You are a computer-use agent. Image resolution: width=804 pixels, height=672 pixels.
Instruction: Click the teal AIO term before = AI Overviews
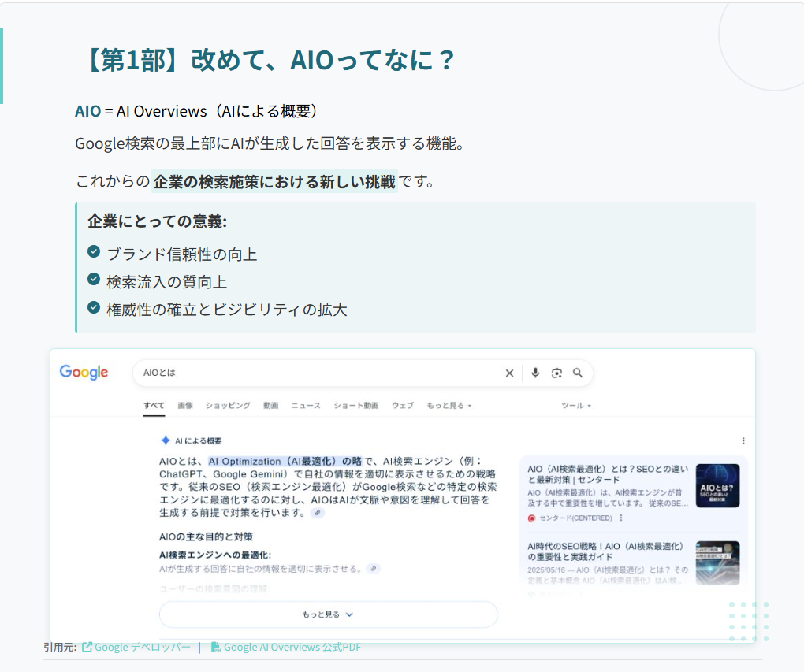[x=87, y=111]
